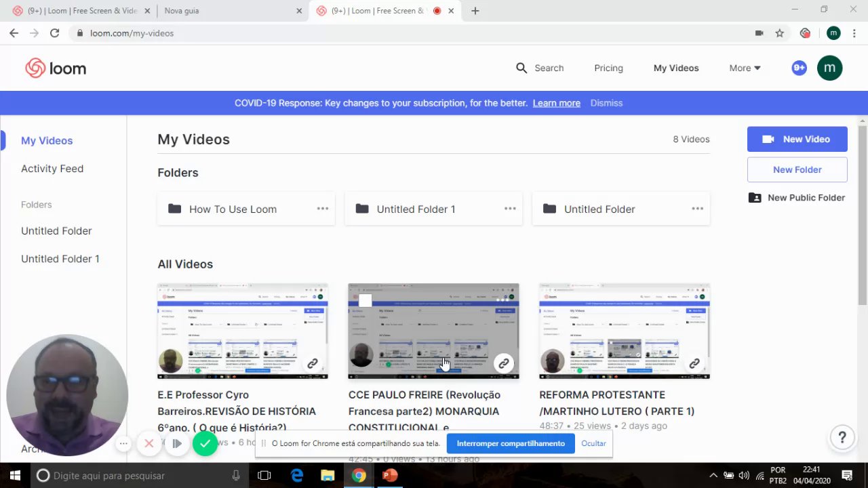The image size is (868, 488).
Task: Open the CCE PAULO FREIRE video thumbnail
Action: (x=433, y=331)
